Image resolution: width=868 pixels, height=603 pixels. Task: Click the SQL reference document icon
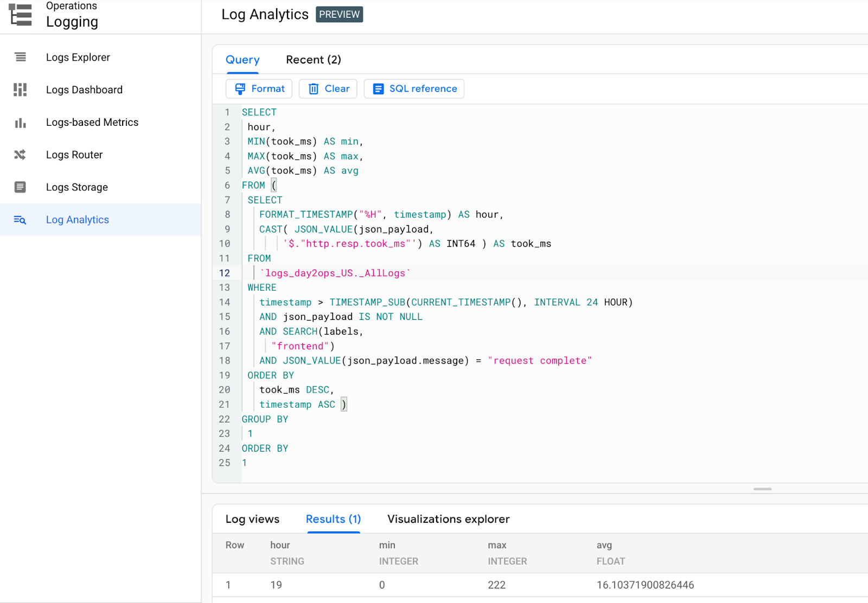[378, 89]
